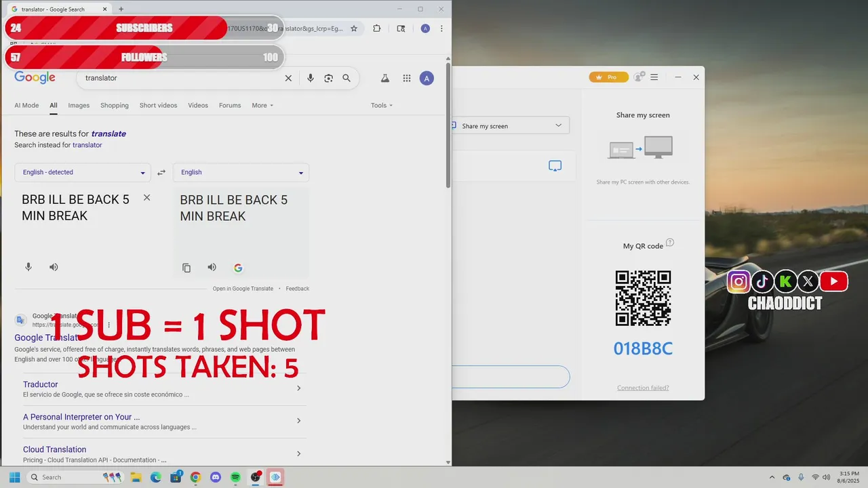The height and width of the screenshot is (488, 868).
Task: Click the Connection failed? link
Action: pyautogui.click(x=643, y=388)
